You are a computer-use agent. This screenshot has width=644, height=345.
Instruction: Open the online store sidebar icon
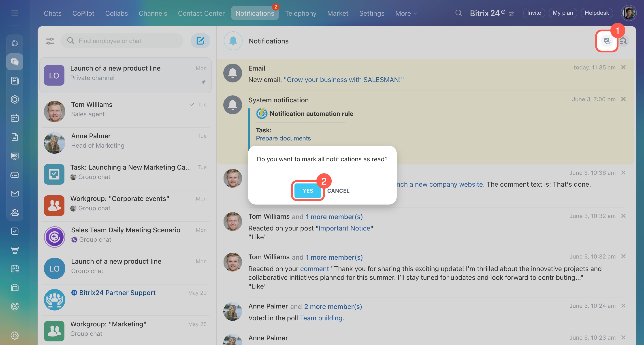[15, 287]
